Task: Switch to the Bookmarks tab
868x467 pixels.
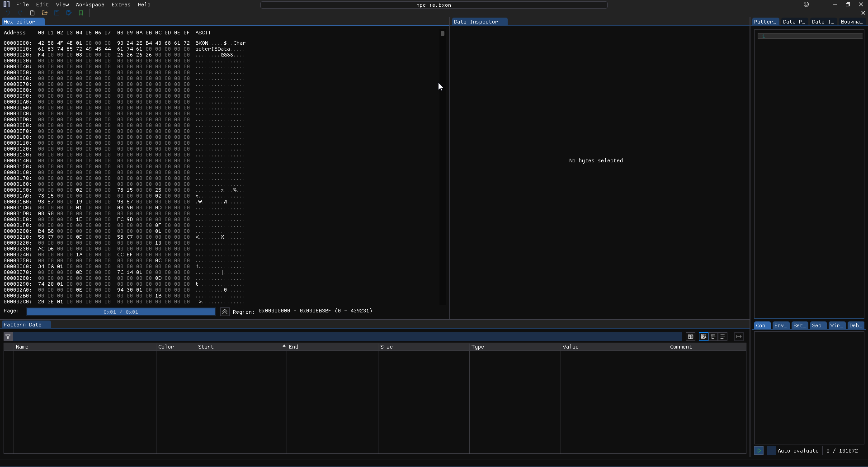Action: tap(852, 22)
